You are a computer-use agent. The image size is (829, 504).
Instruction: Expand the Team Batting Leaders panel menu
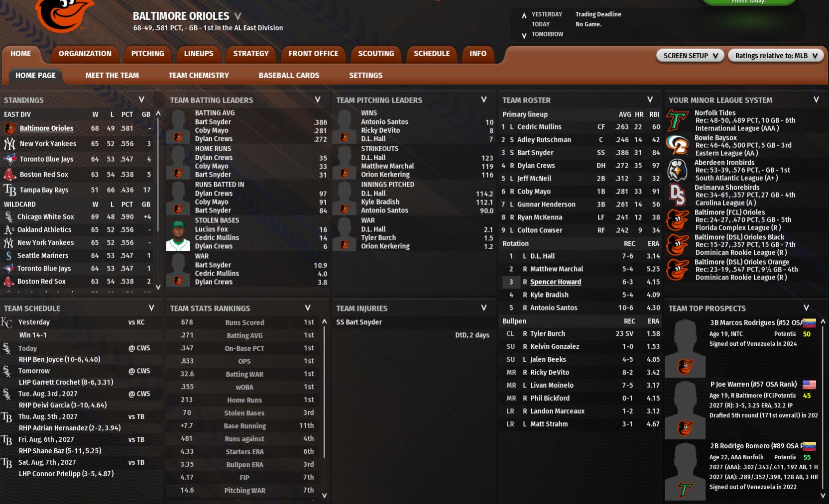pyautogui.click(x=318, y=100)
